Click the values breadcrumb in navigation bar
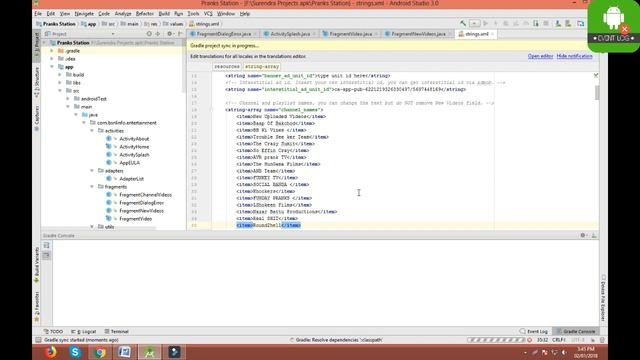The width and height of the screenshot is (640, 360). [173, 24]
